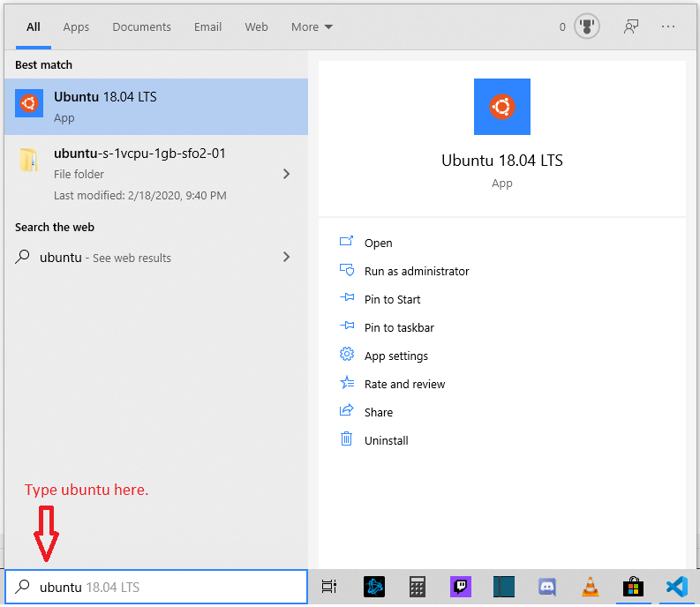This screenshot has height=607, width=700.
Task: Click Open for Ubuntu 18.04 LTS
Action: coord(378,244)
